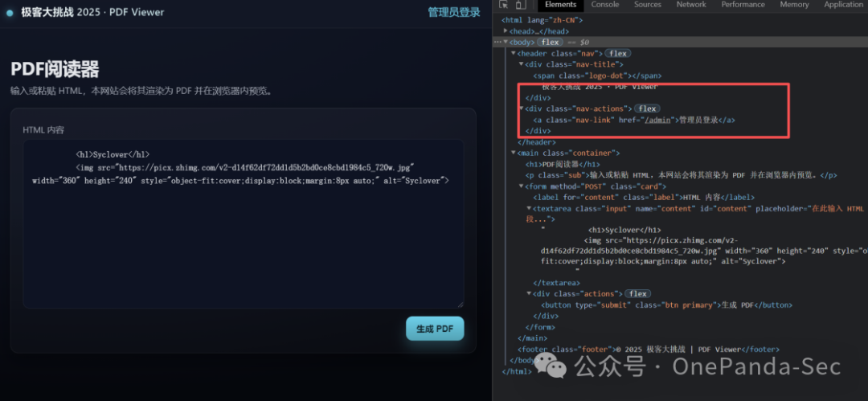Viewport: 868px width, 401px height.
Task: Collapse the form method POST node
Action: (521, 186)
